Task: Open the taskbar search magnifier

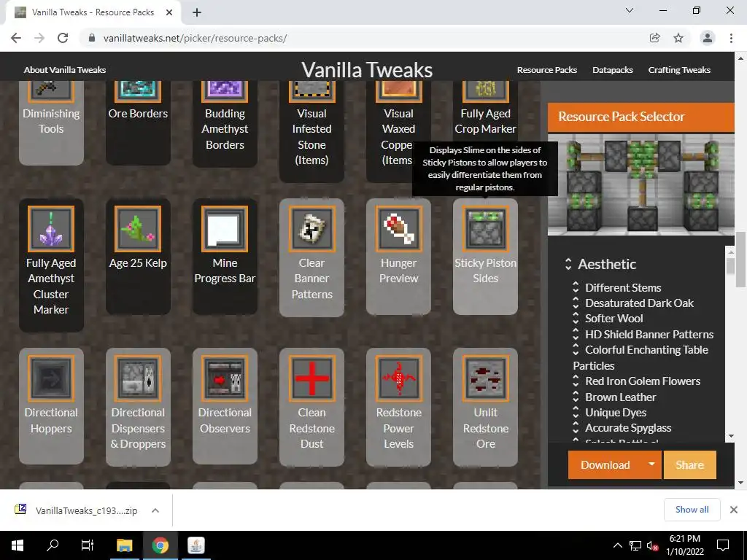Action: point(53,545)
